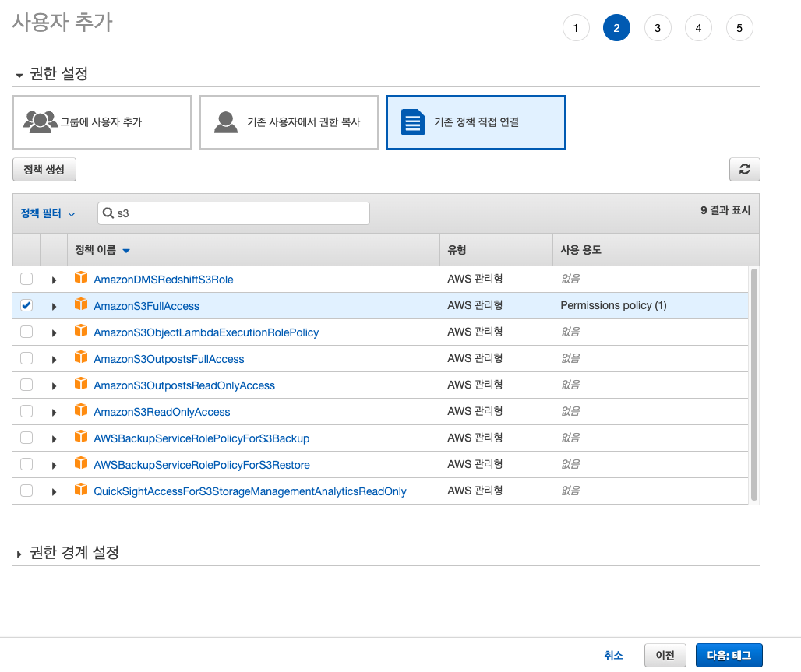Check the AWSBackupServiceRolePolicyForS3Restore checkbox
The height and width of the screenshot is (672, 801).
coord(26,464)
